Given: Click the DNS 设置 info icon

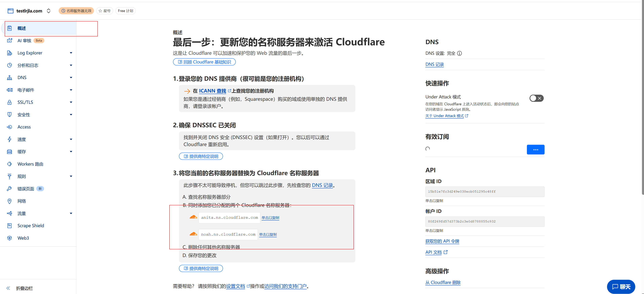Looking at the screenshot, I should tap(460, 53).
